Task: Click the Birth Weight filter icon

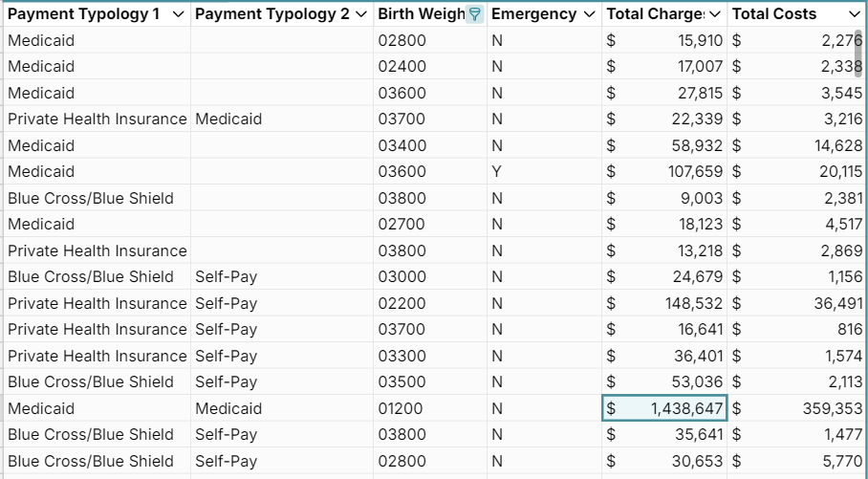Action: [475, 14]
